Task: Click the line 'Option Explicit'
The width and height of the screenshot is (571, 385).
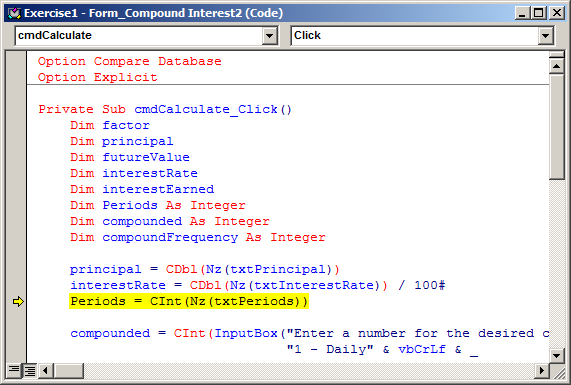Action: 98,77
